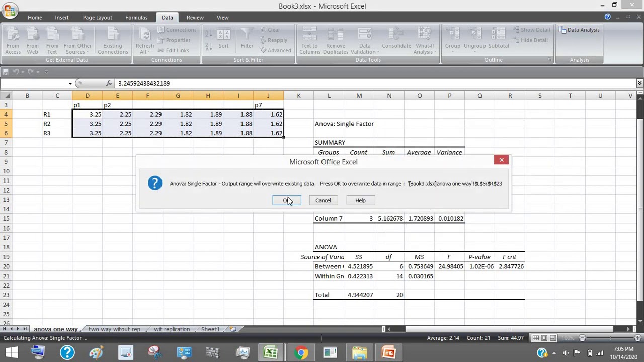Click Edit Links in ribbon
This screenshot has height=362, width=644.
(x=173, y=50)
